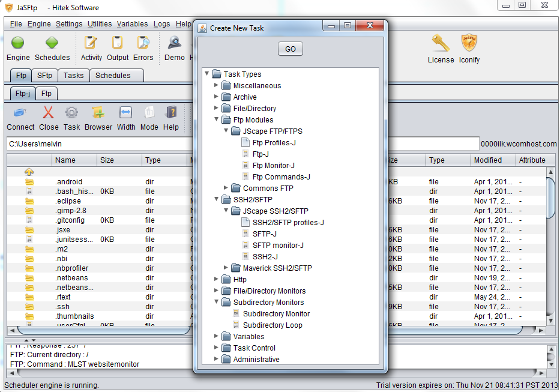Select the .gitconfig file row
The image size is (560, 392).
coord(98,220)
